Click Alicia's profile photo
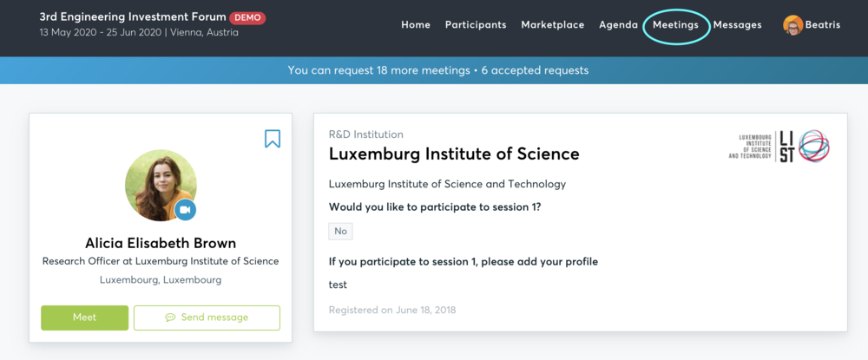This screenshot has height=360, width=868. pos(161,185)
